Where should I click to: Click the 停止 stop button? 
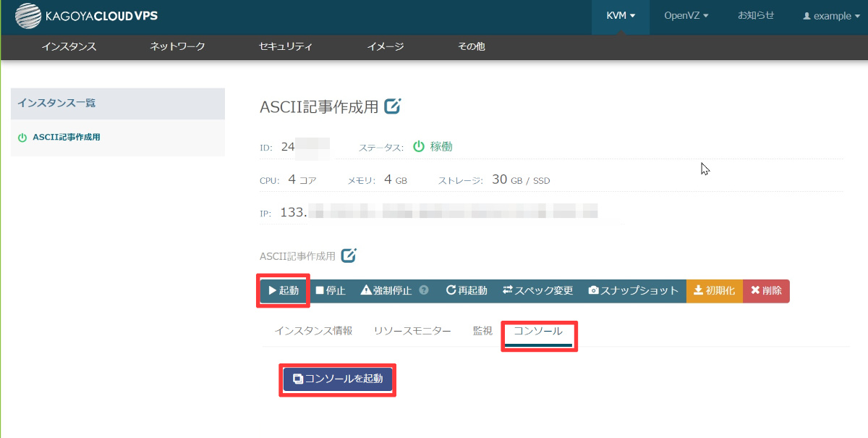331,290
